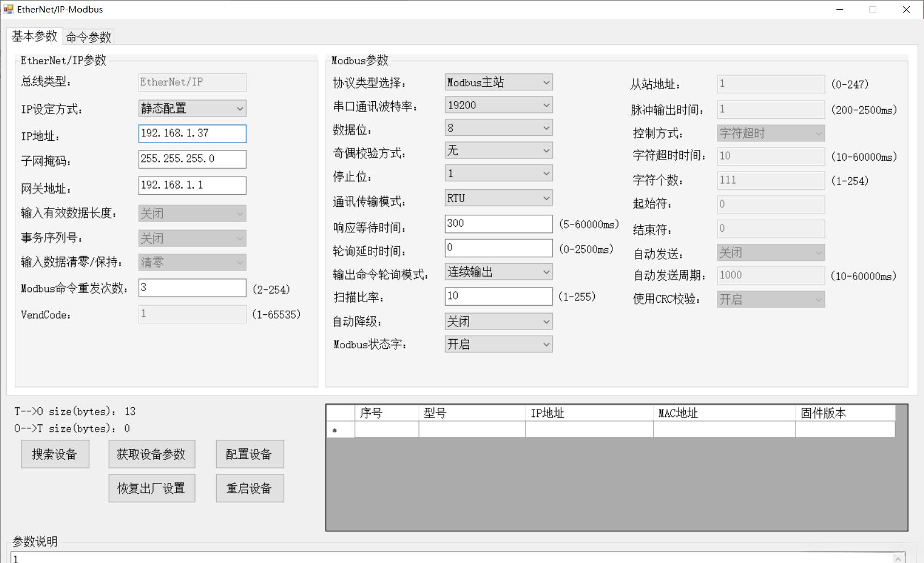Click the IP地址 input field
The height and width of the screenshot is (563, 924).
point(192,134)
